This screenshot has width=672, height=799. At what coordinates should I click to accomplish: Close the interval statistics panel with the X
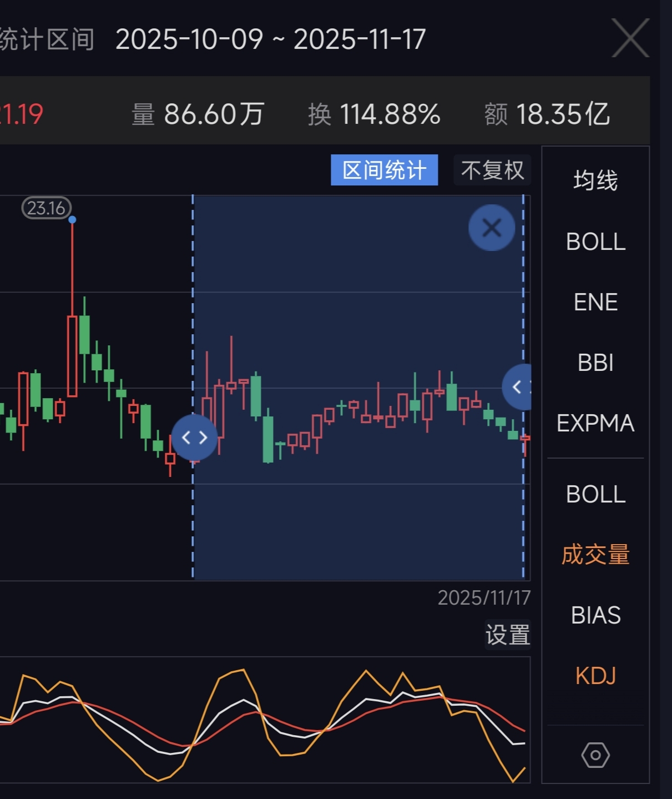(630, 38)
